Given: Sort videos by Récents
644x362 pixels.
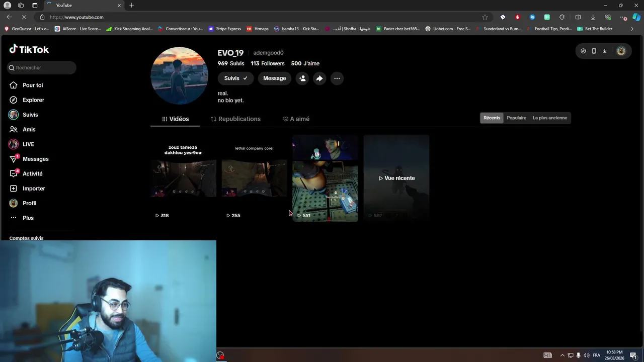Looking at the screenshot, I should click(x=492, y=118).
